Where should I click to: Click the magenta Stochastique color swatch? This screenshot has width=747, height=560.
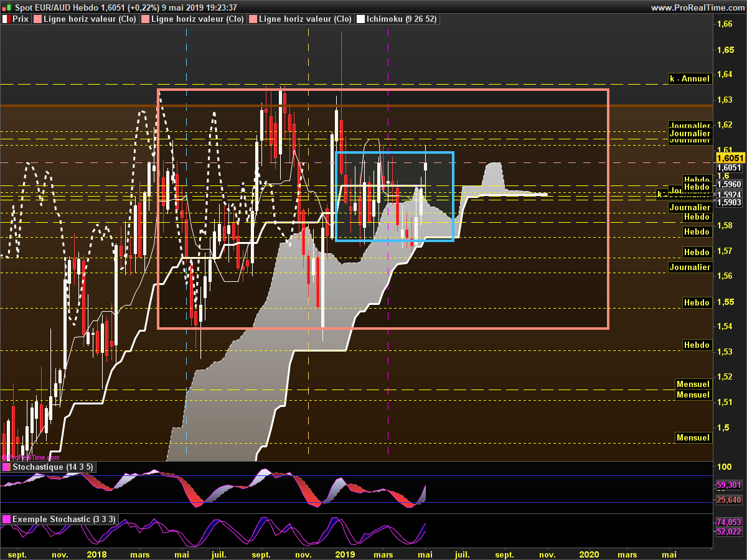pos(6,467)
